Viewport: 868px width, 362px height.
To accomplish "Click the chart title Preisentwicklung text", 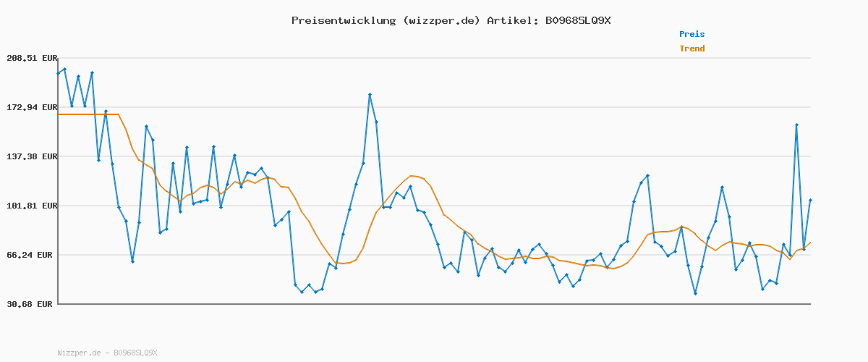I will coord(343,20).
